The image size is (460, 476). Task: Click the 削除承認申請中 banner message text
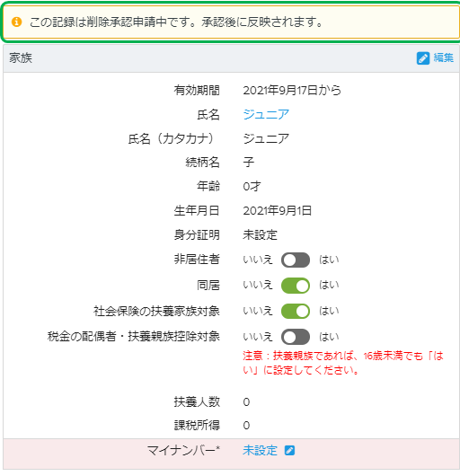(176, 22)
